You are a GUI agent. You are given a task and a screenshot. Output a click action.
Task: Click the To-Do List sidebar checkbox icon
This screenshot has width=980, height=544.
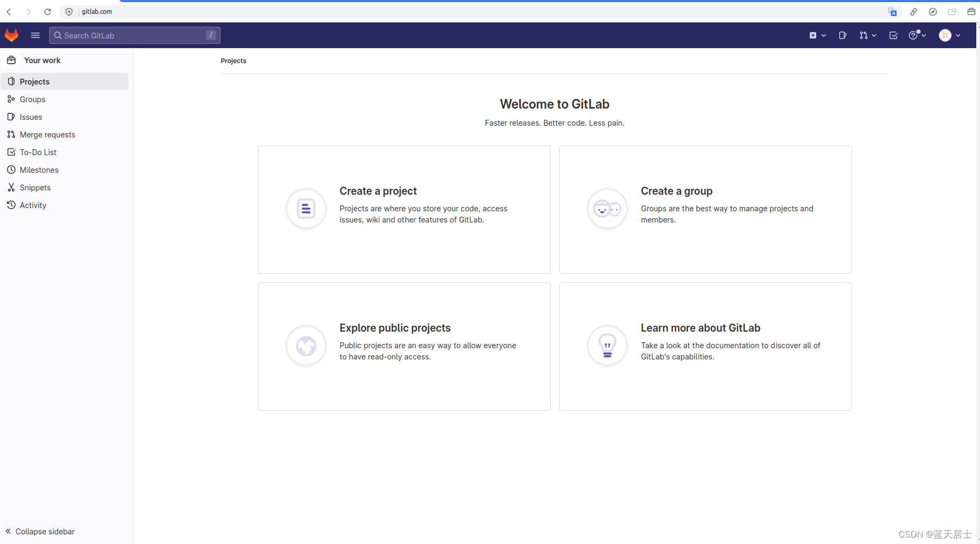(11, 152)
